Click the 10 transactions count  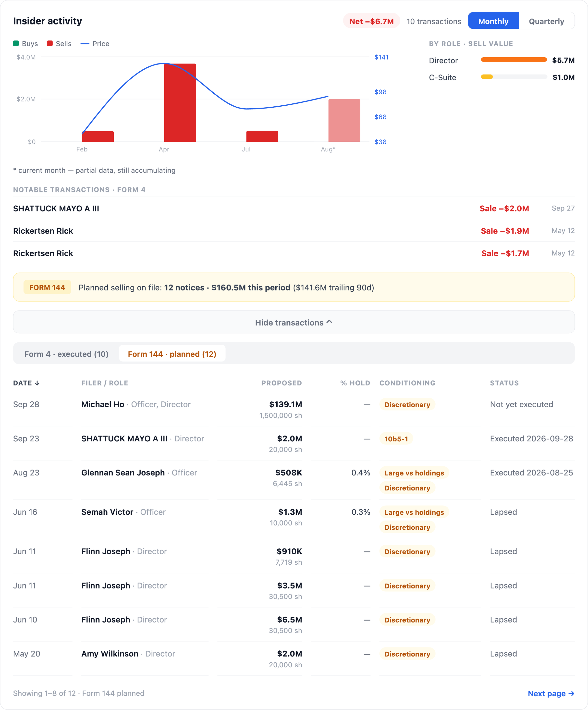point(434,21)
